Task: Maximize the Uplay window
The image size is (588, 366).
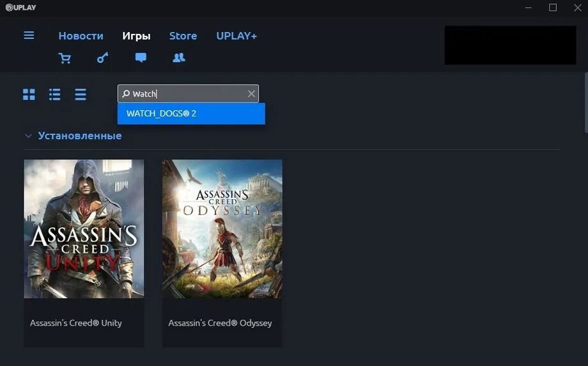Action: [x=553, y=8]
